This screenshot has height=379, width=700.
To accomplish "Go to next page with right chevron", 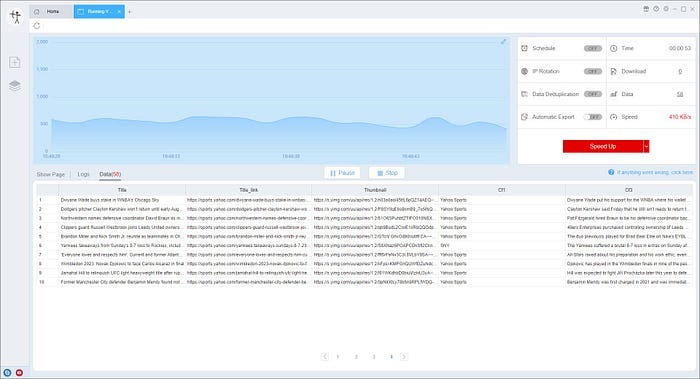I will 404,356.
